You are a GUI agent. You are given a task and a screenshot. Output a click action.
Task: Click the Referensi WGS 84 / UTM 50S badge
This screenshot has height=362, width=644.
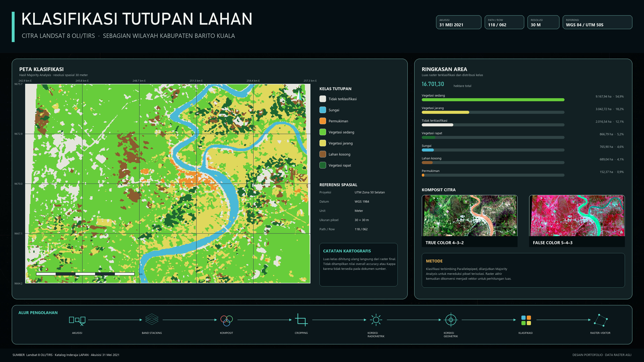point(597,22)
